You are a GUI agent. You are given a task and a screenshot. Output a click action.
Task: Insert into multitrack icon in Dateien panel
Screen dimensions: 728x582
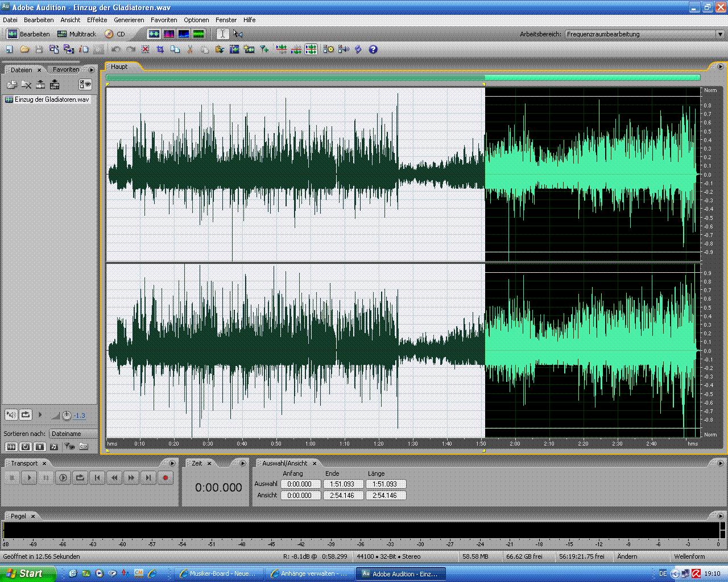click(x=40, y=85)
